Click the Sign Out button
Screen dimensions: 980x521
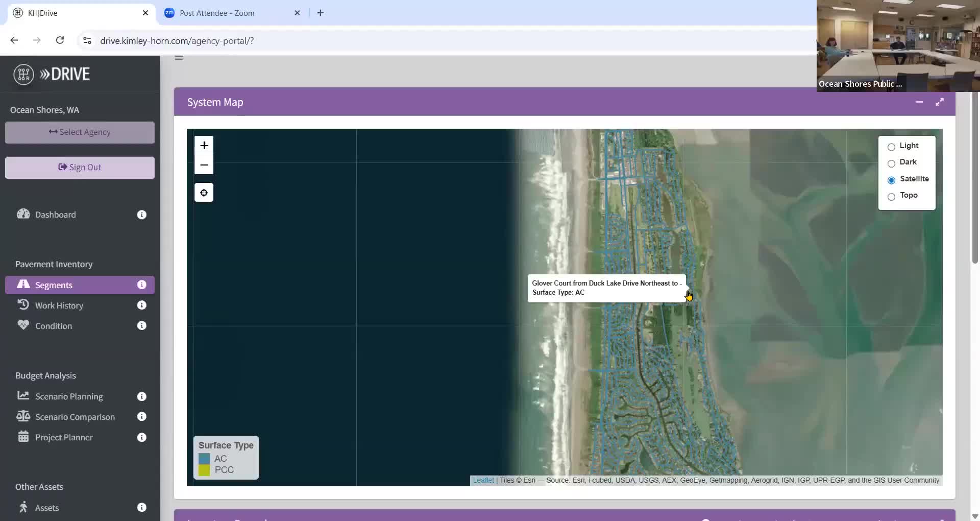tap(80, 168)
